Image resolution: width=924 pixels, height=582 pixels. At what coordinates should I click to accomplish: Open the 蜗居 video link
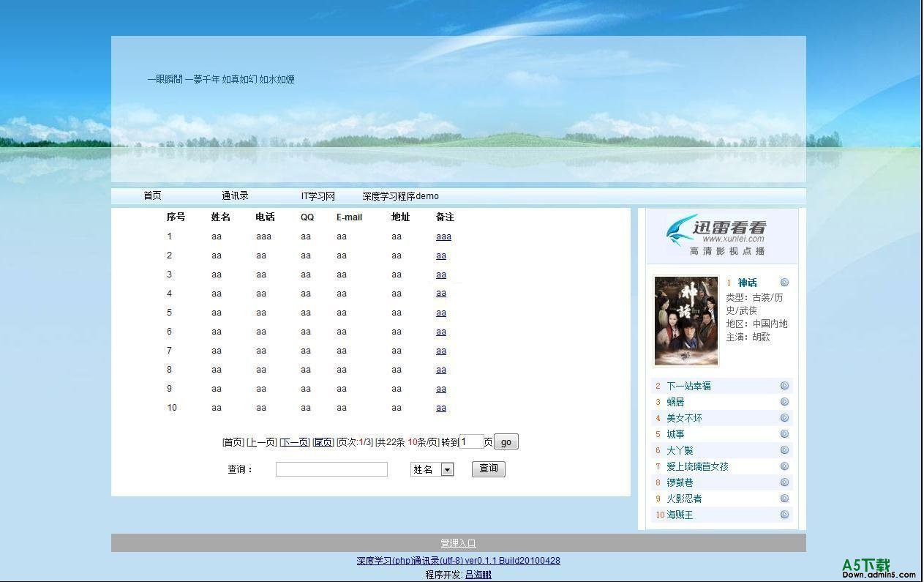[x=675, y=402]
